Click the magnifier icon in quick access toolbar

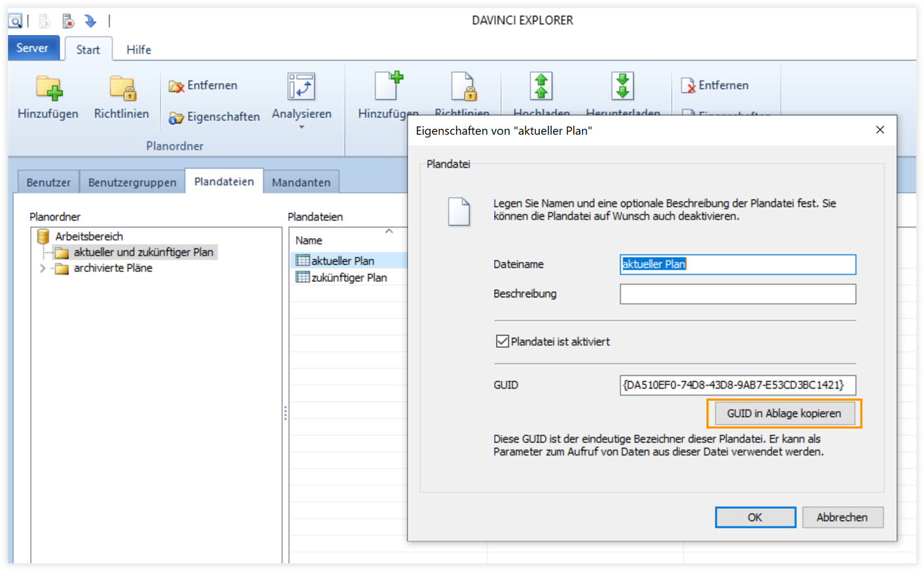pyautogui.click(x=15, y=21)
